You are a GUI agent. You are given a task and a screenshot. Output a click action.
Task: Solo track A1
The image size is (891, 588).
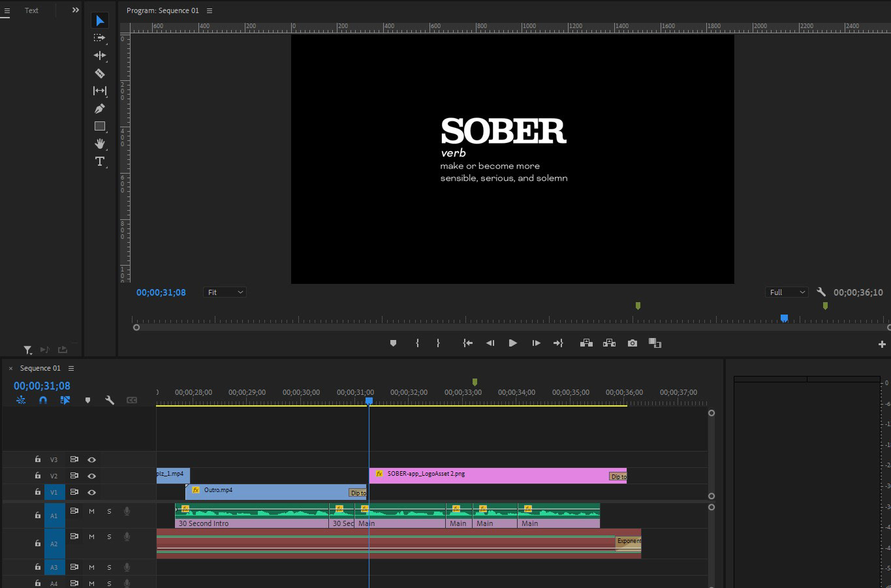(109, 511)
